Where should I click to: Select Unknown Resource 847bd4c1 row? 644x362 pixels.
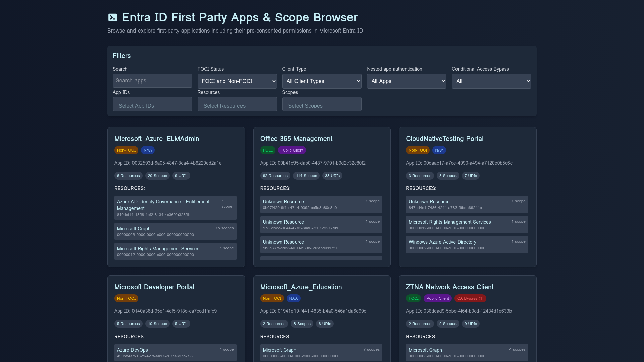click(467, 204)
